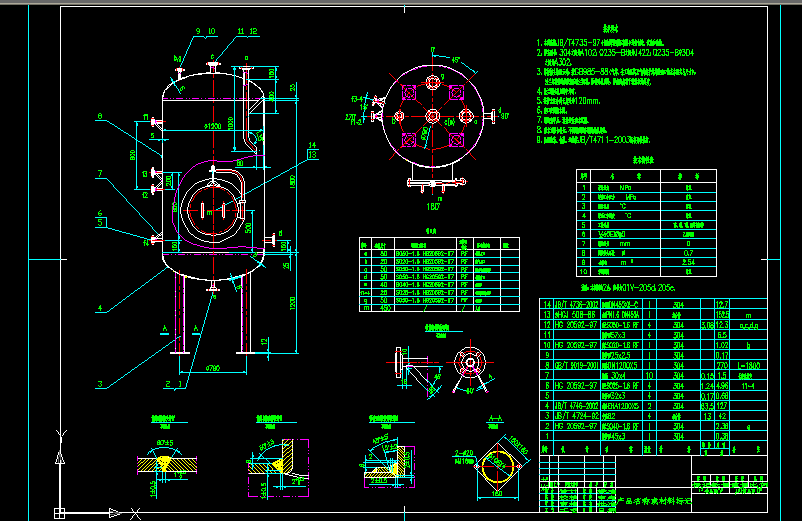Click the top center nozzle on the vessel head
802x521 pixels.
click(213, 67)
